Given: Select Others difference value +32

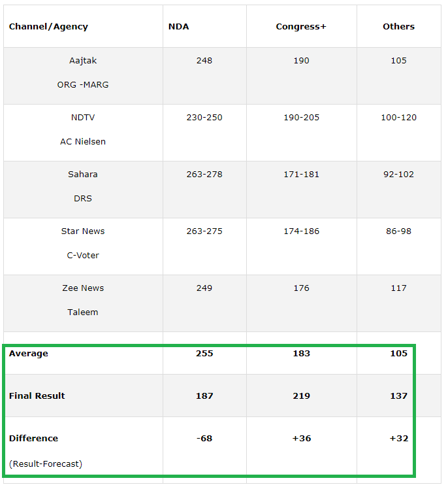Looking at the screenshot, I should [x=398, y=439].
